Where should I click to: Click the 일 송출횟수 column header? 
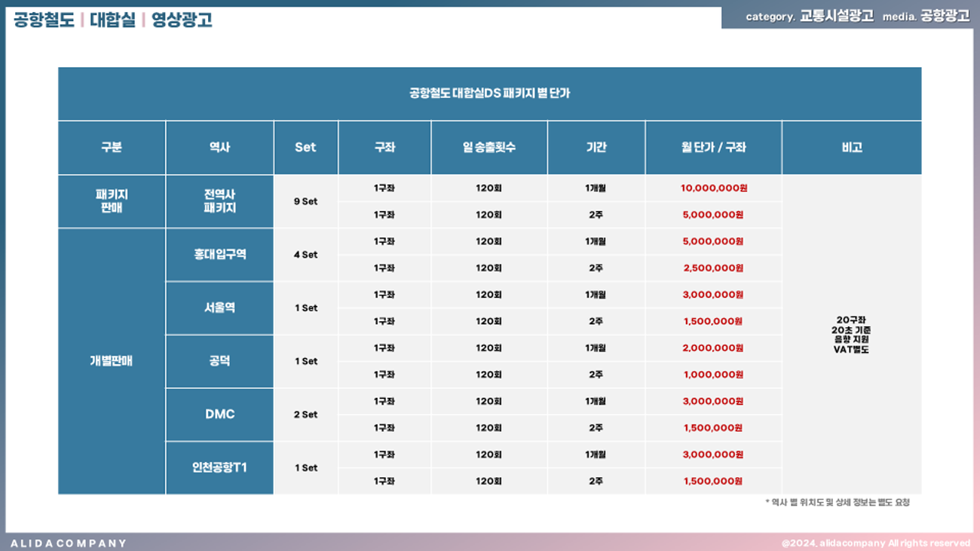tap(488, 148)
